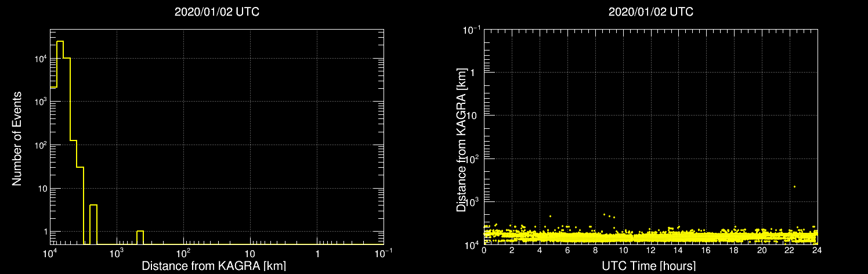Image resolution: width=868 pixels, height=274 pixels.
Task: Click the 20 hour tick on time axis
Action: coord(762,250)
